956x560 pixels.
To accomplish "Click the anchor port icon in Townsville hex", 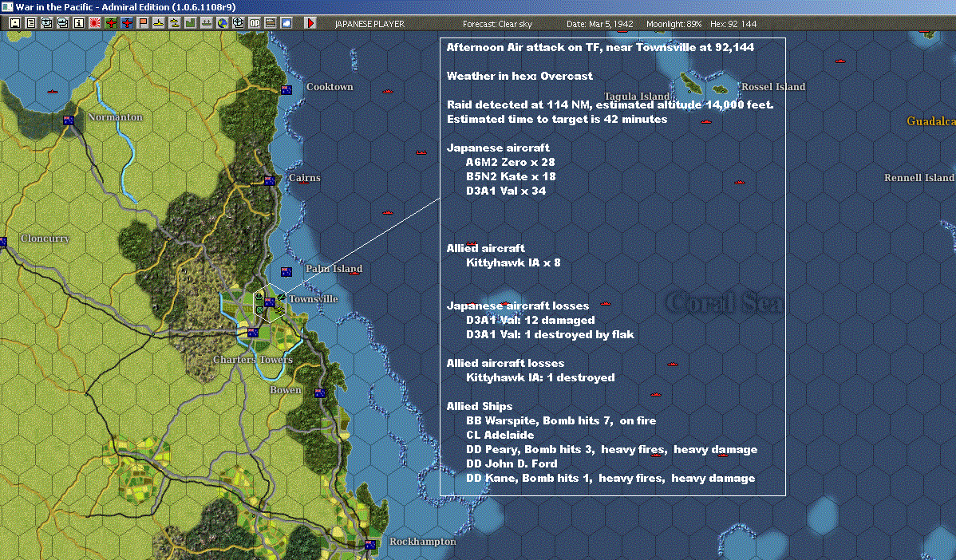I will pos(259,297).
